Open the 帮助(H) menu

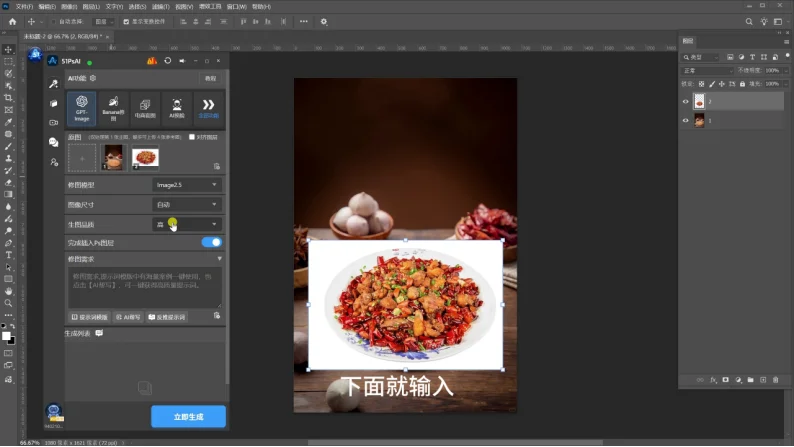click(x=261, y=7)
